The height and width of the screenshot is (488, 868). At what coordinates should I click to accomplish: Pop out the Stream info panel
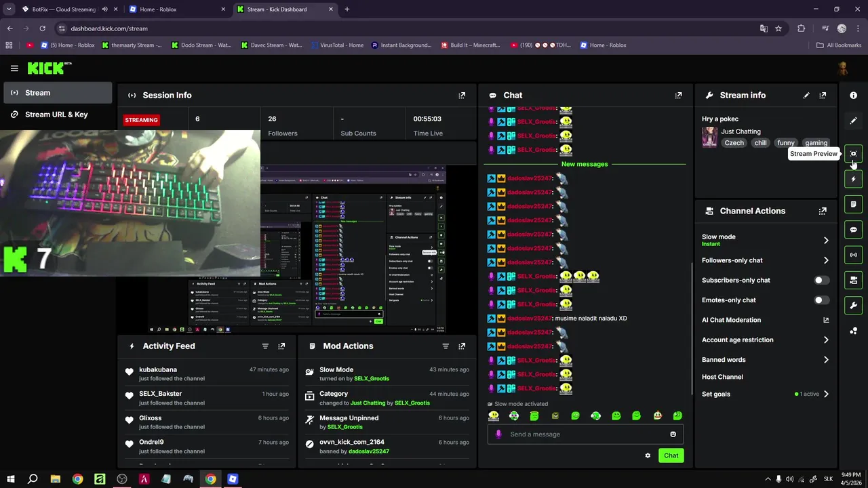[x=823, y=96]
